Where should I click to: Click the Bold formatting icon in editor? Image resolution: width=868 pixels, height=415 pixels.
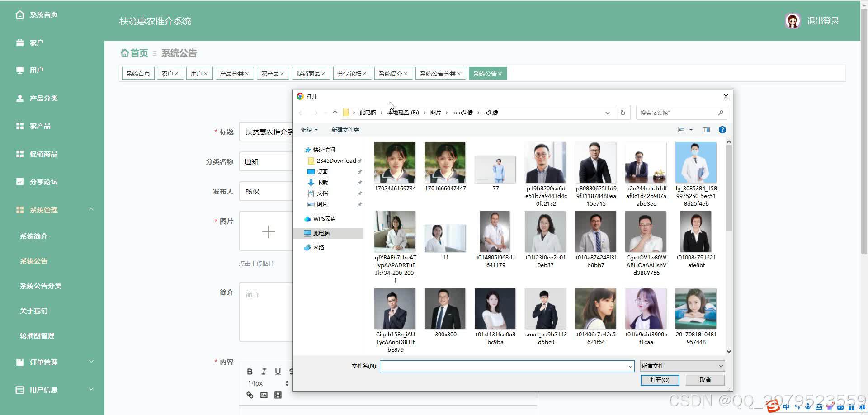click(x=250, y=372)
